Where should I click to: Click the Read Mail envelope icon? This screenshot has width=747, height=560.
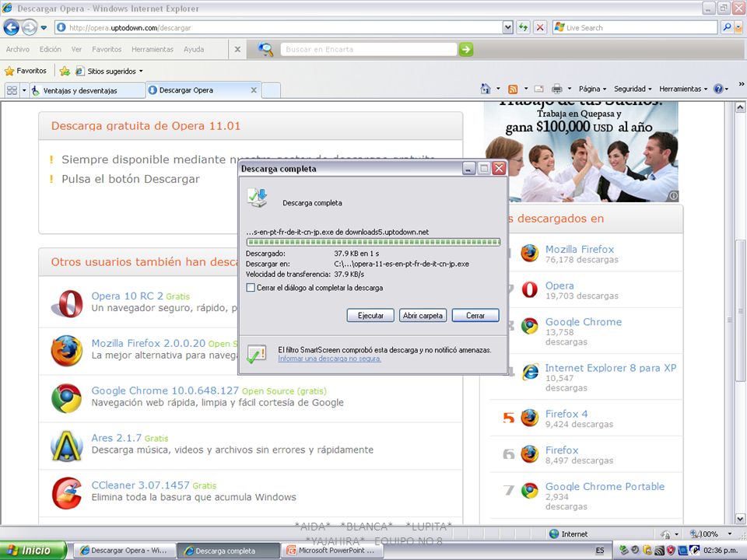[x=538, y=89]
